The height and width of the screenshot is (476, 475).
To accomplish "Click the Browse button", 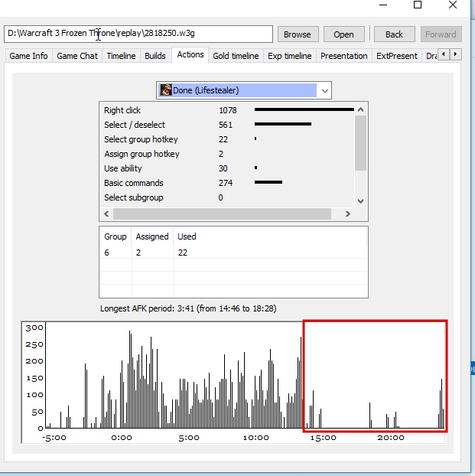I will (x=298, y=34).
